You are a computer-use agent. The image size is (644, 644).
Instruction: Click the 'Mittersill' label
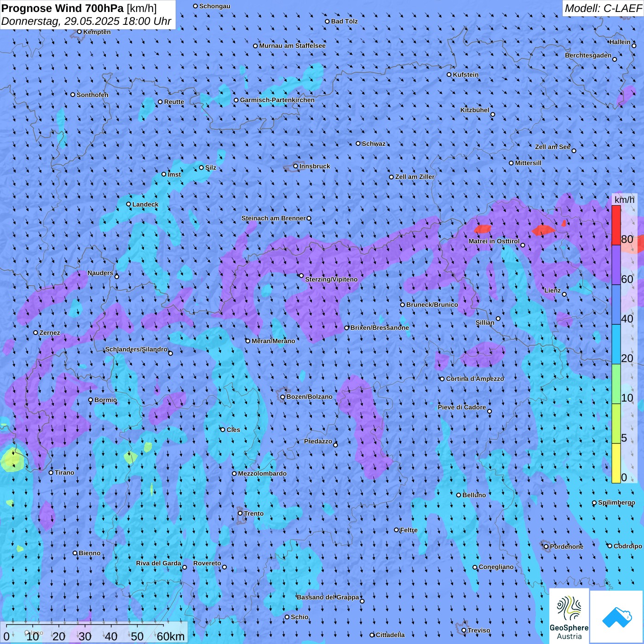[528, 163]
